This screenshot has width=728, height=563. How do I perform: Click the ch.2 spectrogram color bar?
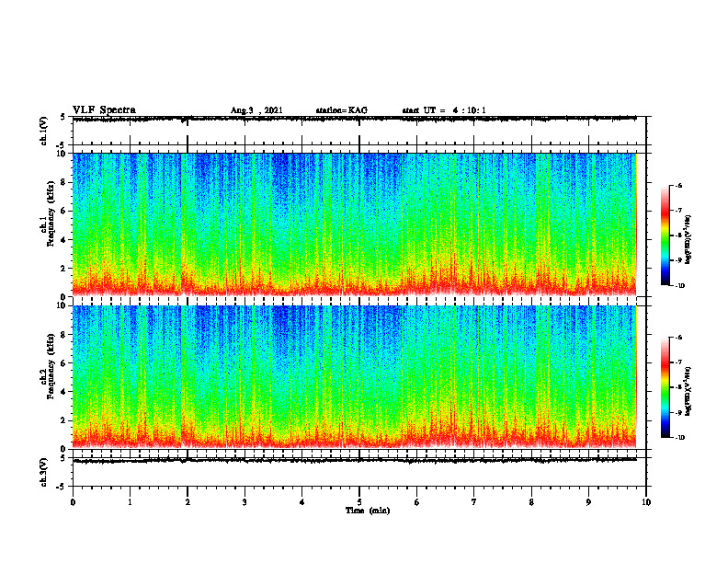(665, 387)
